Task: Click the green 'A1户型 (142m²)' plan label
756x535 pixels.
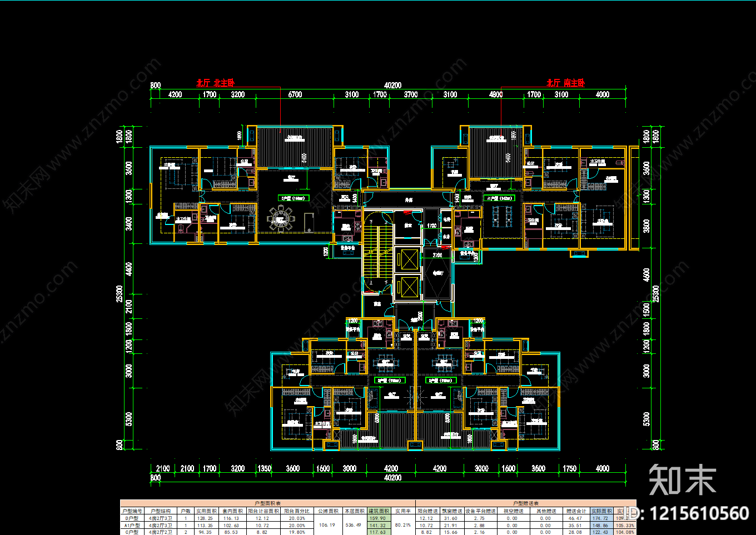Action: click(499, 198)
